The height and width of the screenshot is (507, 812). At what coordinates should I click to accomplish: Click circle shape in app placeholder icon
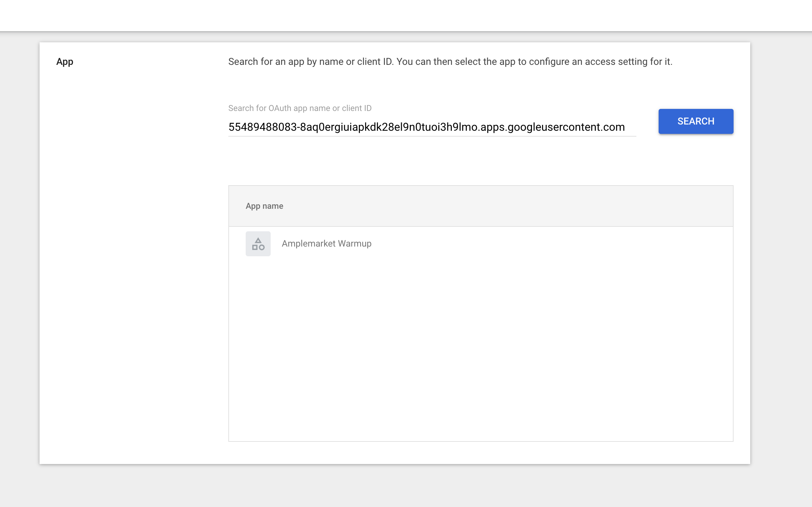[262, 247]
